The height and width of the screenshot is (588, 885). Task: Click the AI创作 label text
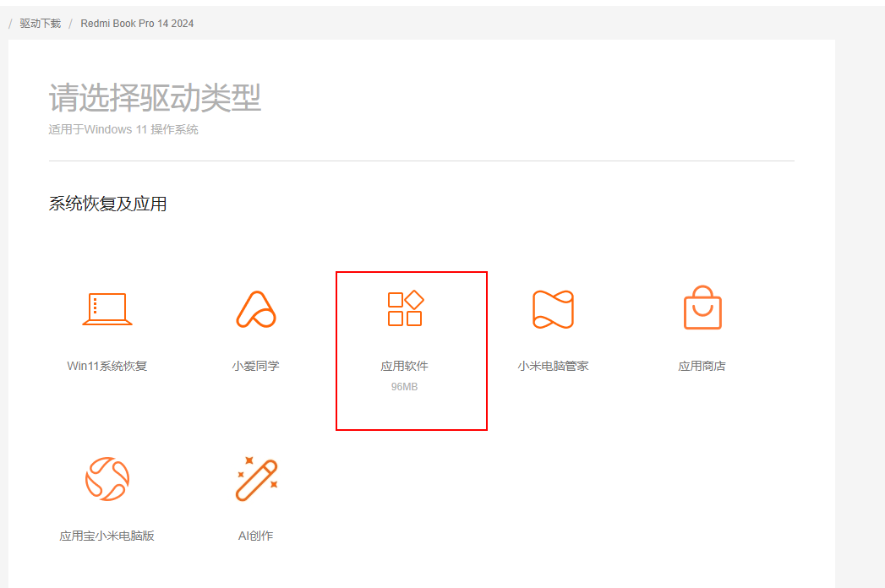coord(255,536)
